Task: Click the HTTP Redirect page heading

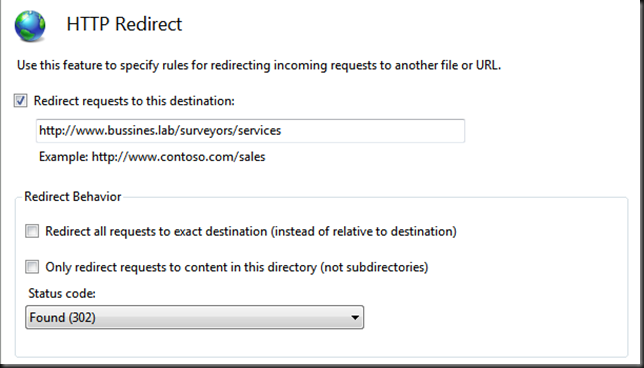Action: 124,24
